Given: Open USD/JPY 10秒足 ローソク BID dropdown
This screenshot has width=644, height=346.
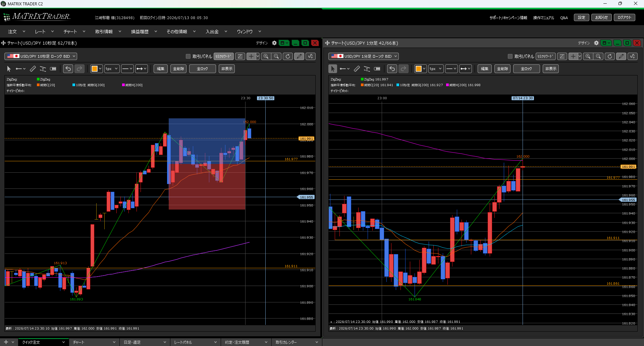Looking at the screenshot, I should (x=41, y=56).
